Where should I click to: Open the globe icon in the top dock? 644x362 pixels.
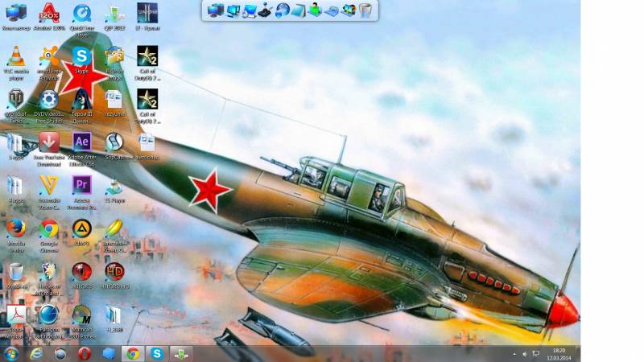(283, 10)
